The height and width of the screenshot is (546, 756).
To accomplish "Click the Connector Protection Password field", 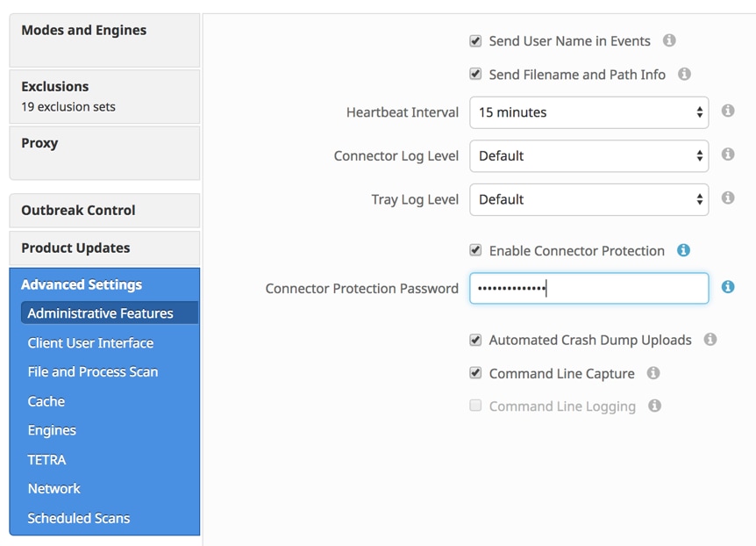I will coord(588,288).
